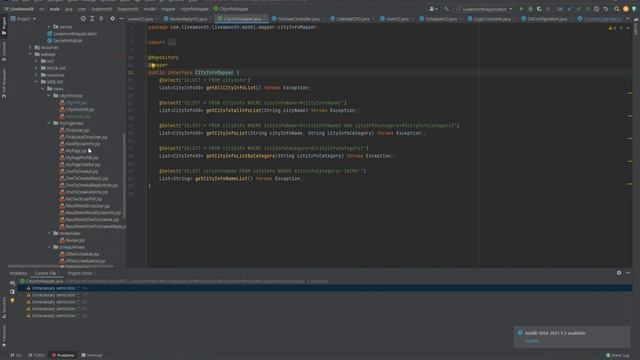
Task: Switch to the UserVO.java tab
Action: click(396, 19)
